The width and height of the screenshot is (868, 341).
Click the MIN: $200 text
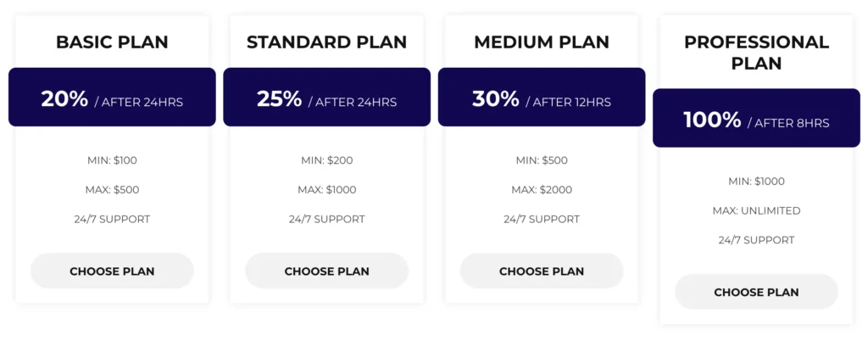click(x=326, y=160)
